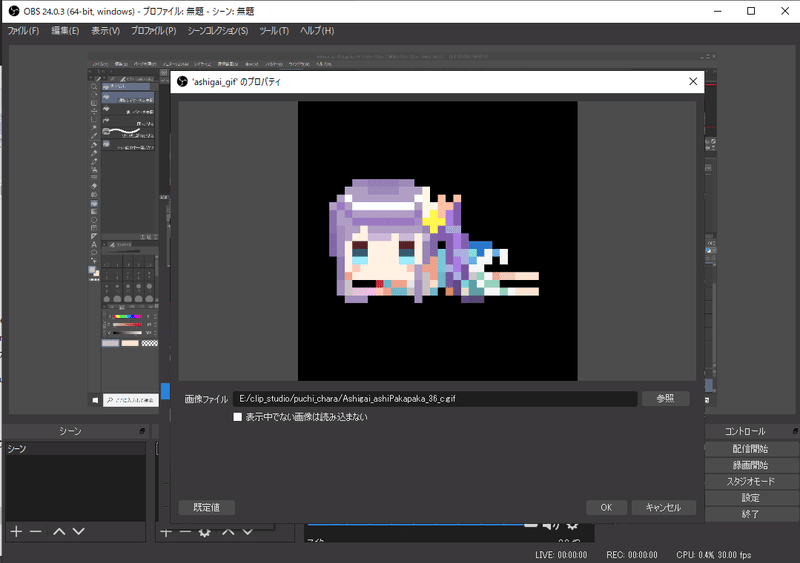Open the 編集(E) menu
This screenshot has width=800, height=563.
coord(65,31)
